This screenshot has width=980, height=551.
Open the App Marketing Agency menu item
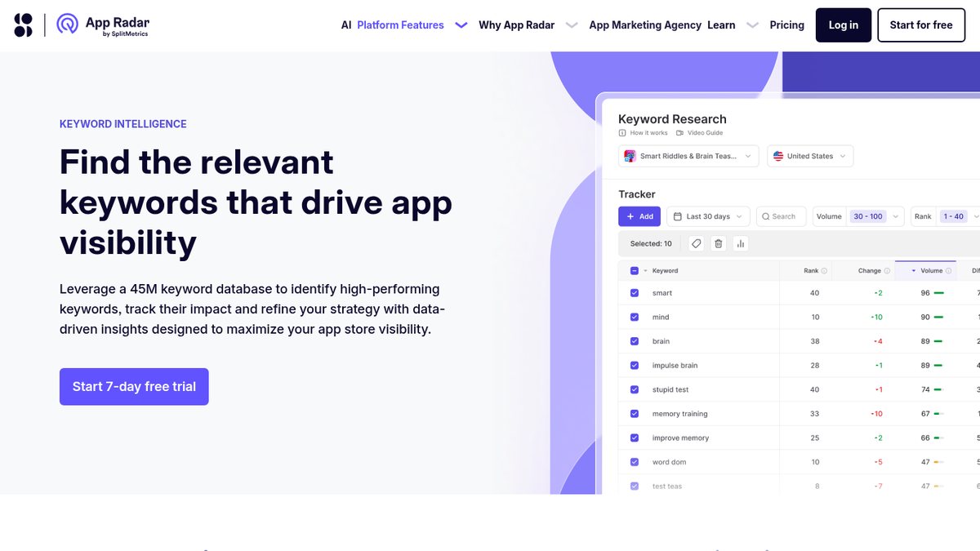pos(645,25)
